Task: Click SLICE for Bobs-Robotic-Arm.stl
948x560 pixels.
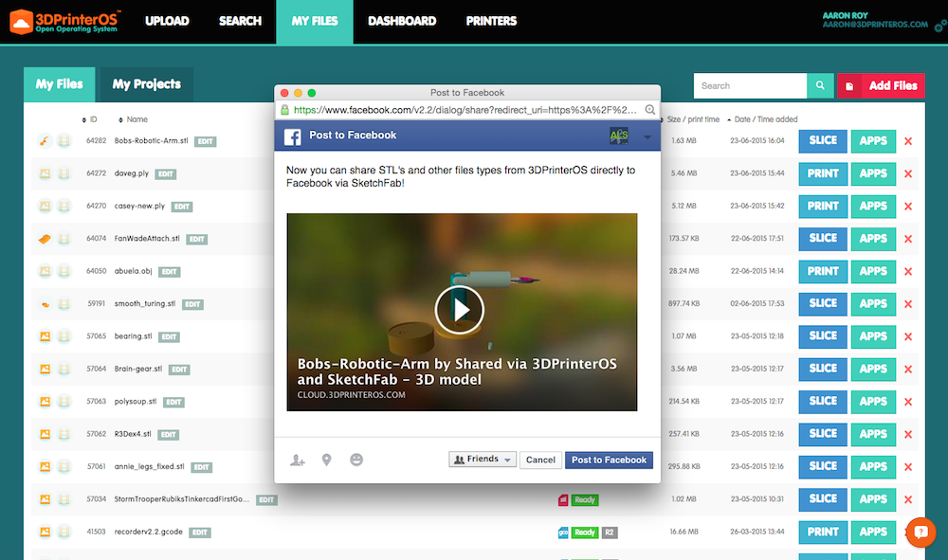Action: (823, 141)
